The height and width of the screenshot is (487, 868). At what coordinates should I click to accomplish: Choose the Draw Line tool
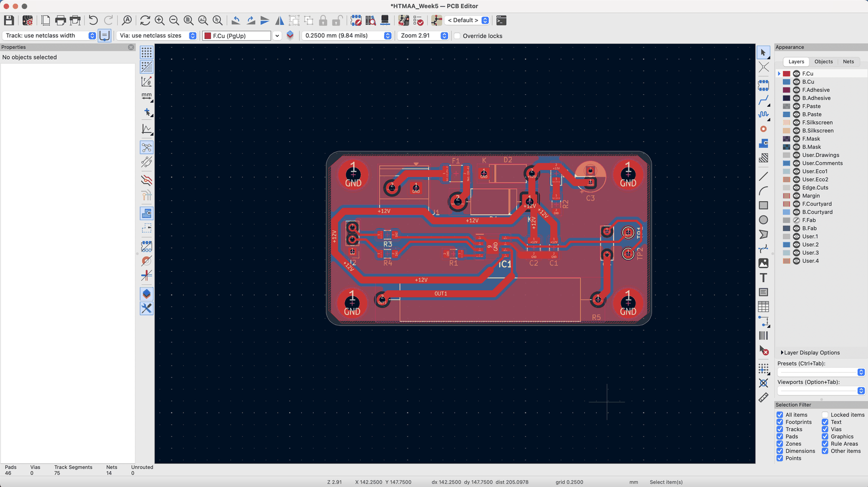coord(763,176)
